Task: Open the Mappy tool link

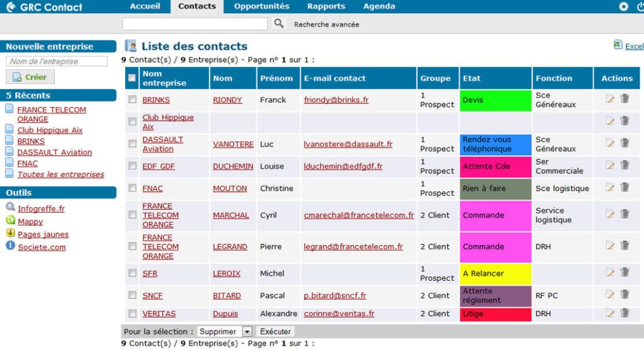Action: click(30, 222)
